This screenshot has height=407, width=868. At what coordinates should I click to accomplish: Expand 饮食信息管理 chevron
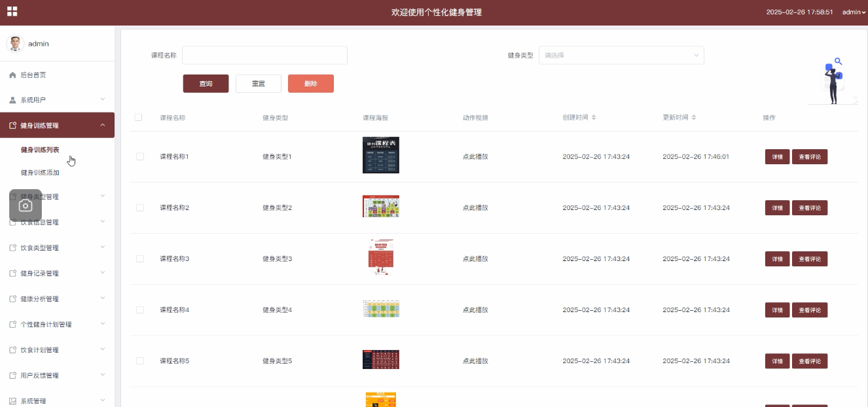tap(103, 221)
